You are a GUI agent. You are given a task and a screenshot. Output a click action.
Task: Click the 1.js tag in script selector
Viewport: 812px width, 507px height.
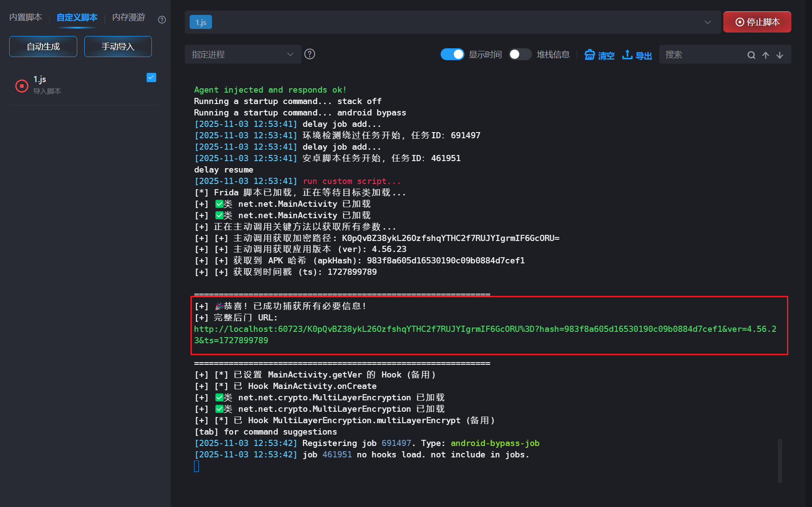[201, 22]
